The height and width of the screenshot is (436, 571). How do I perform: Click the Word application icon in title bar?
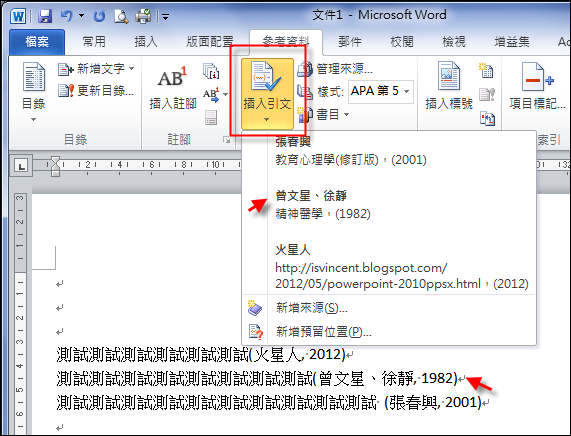pos(18,16)
